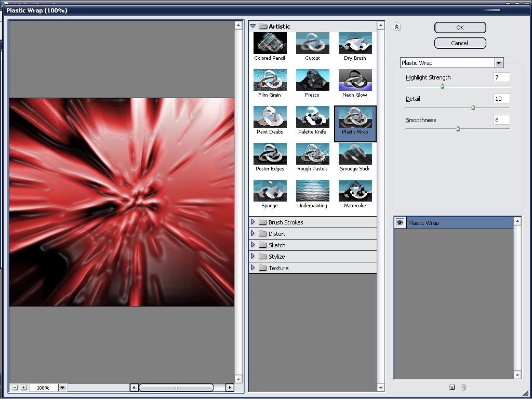Select the Colored Pencil filter thumbnail
The height and width of the screenshot is (399, 532).
tap(270, 44)
